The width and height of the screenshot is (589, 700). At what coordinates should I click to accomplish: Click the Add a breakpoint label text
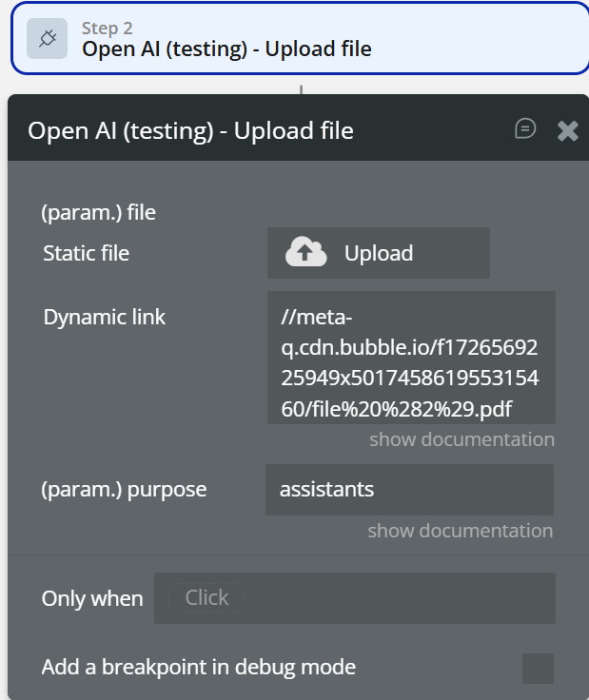(x=199, y=668)
